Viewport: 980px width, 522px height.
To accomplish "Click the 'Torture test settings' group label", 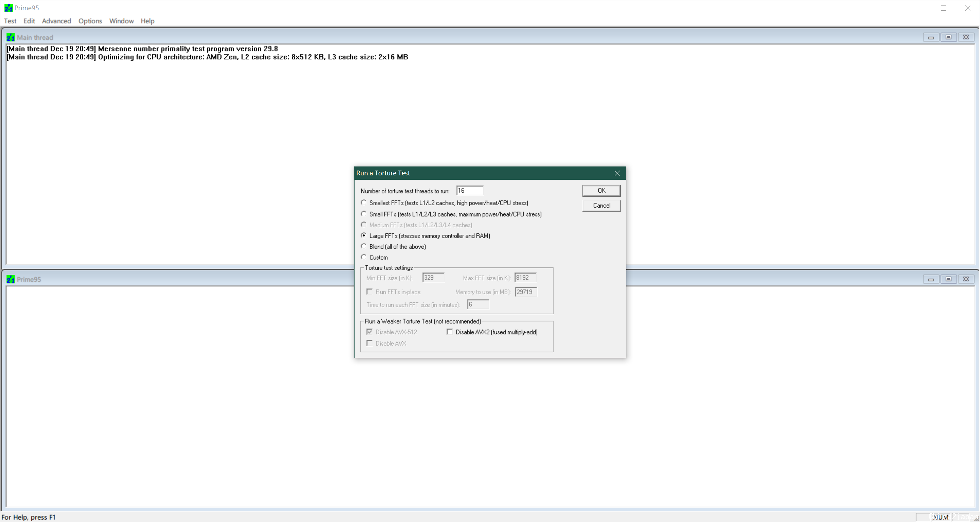I will tap(389, 268).
